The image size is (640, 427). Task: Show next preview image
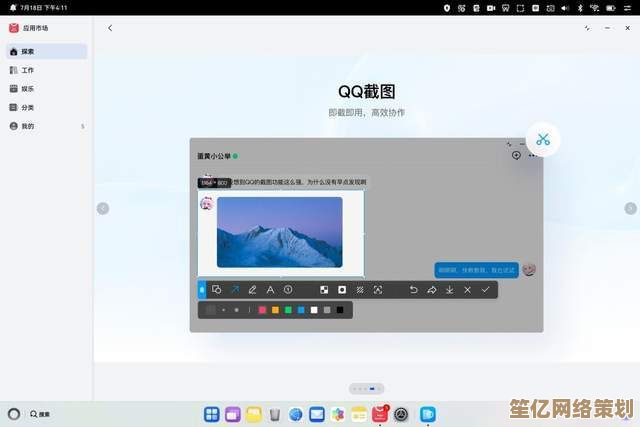(631, 209)
